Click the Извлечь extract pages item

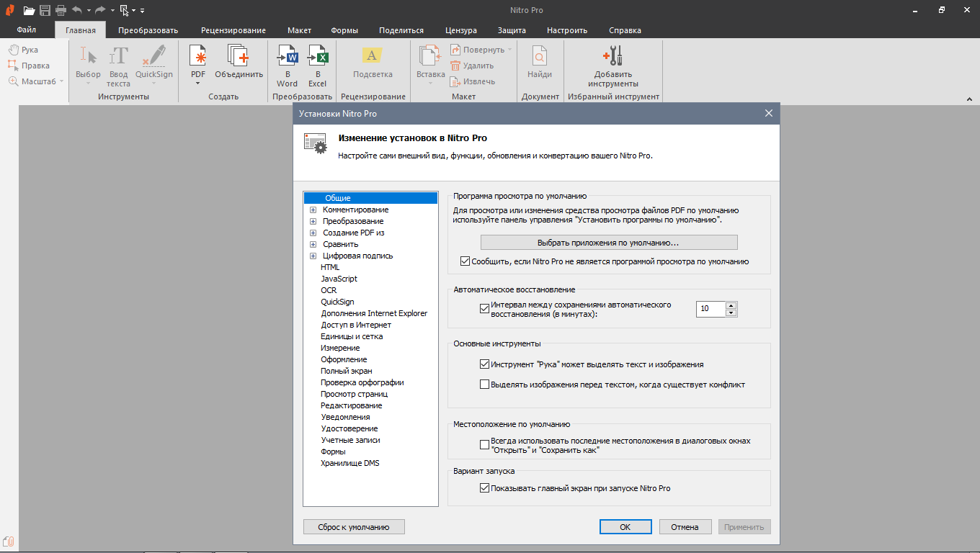(473, 81)
